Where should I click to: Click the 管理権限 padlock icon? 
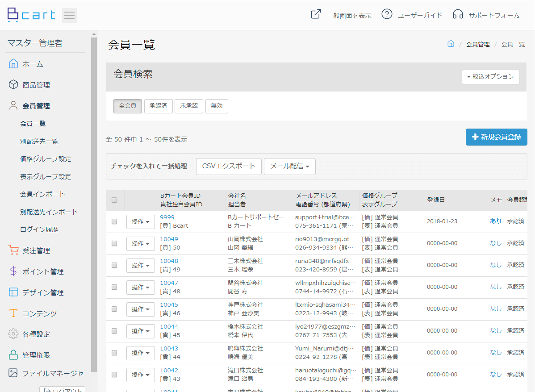coord(13,355)
